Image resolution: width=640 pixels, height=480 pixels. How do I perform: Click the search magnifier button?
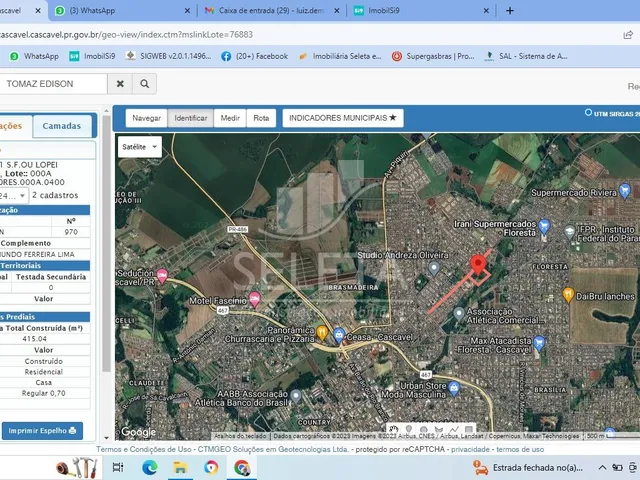[144, 84]
